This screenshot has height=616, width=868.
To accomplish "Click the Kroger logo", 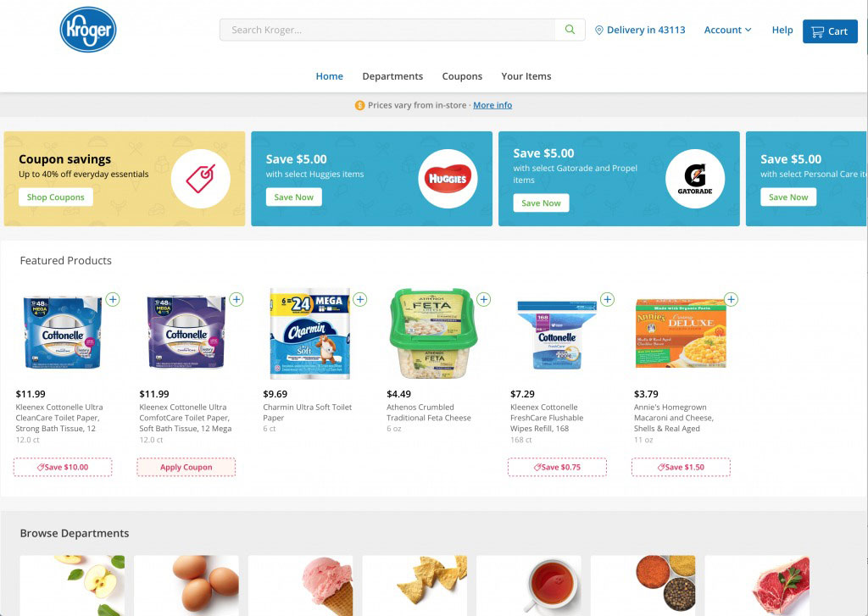I will click(88, 30).
